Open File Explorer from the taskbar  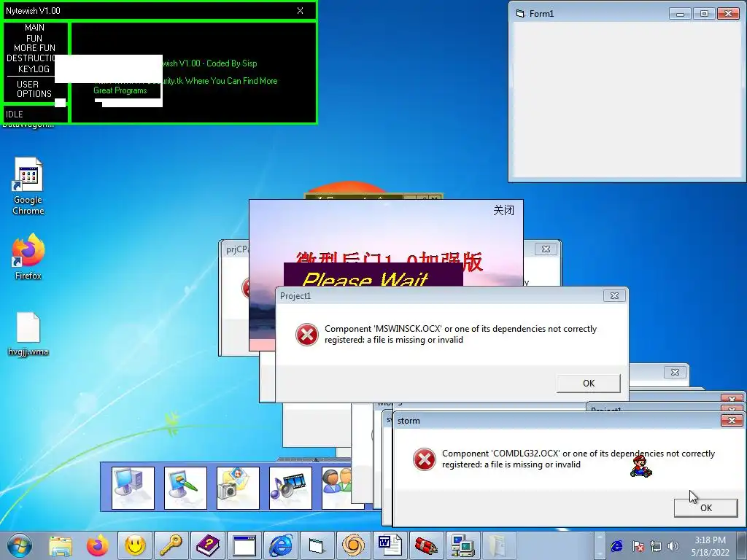(x=61, y=545)
